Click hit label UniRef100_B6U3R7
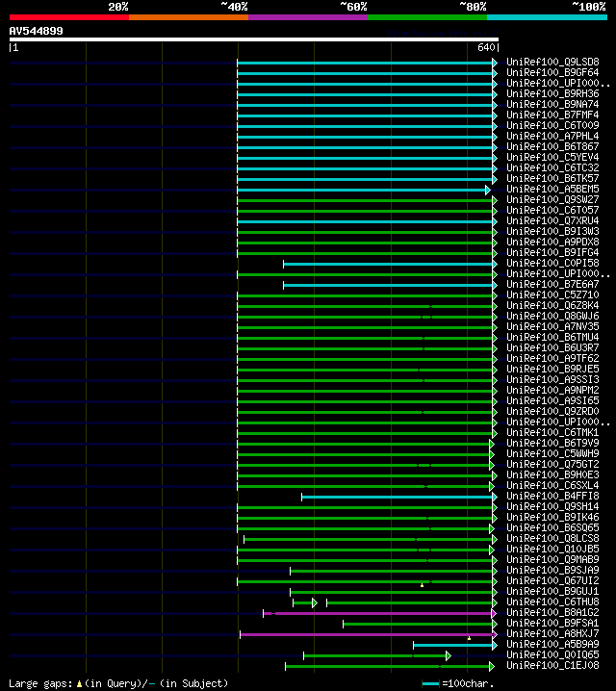The image size is (616, 691). pyautogui.click(x=552, y=347)
